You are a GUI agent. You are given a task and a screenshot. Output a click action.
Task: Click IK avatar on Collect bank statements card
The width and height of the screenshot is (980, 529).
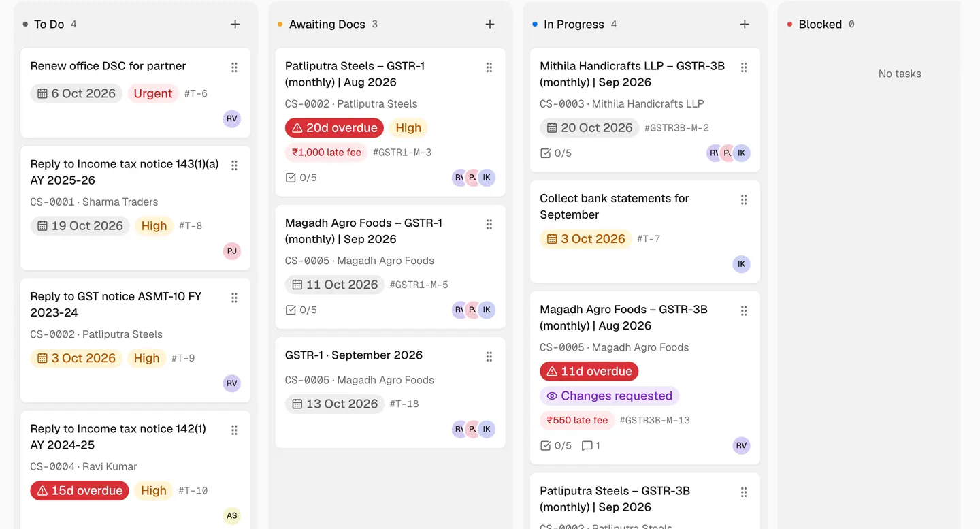[x=742, y=264]
